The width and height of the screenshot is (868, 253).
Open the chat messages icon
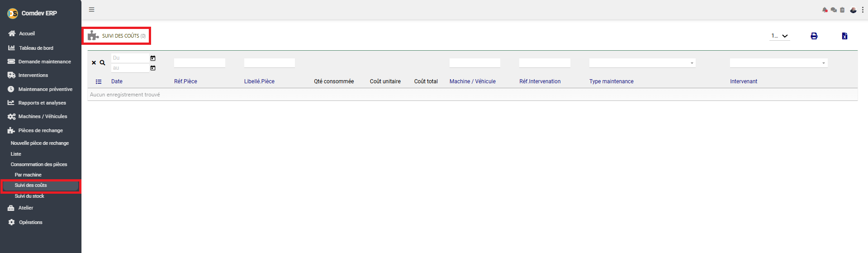click(x=834, y=10)
